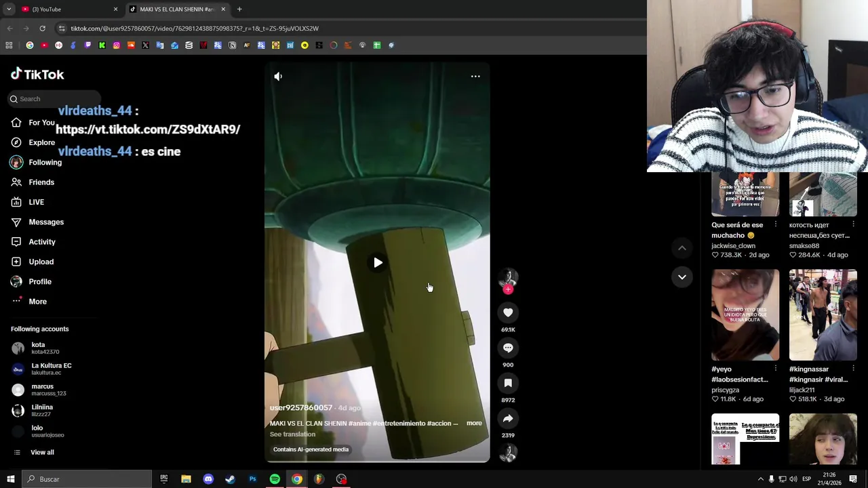The image size is (868, 488).
Task: Open the Upload page
Action: (32, 262)
